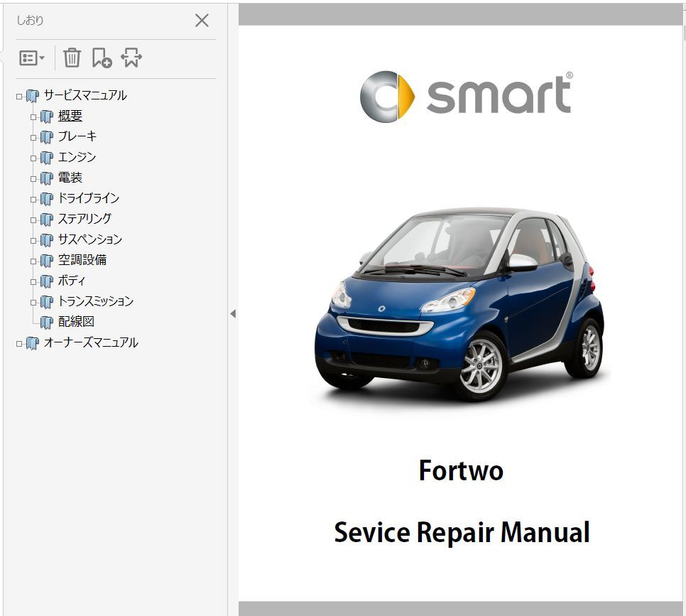Viewport: 686px width, 616px height.
Task: Jump to the ドライブライン section
Action: (87, 198)
